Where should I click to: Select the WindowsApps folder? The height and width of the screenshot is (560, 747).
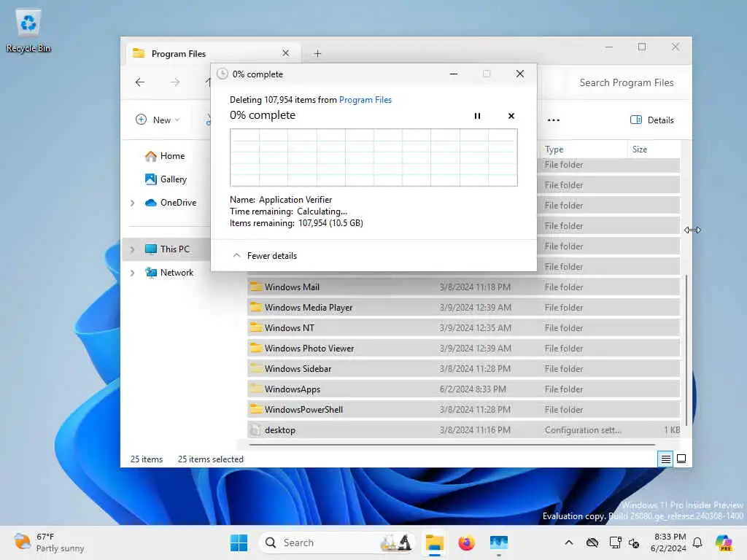click(463, 389)
